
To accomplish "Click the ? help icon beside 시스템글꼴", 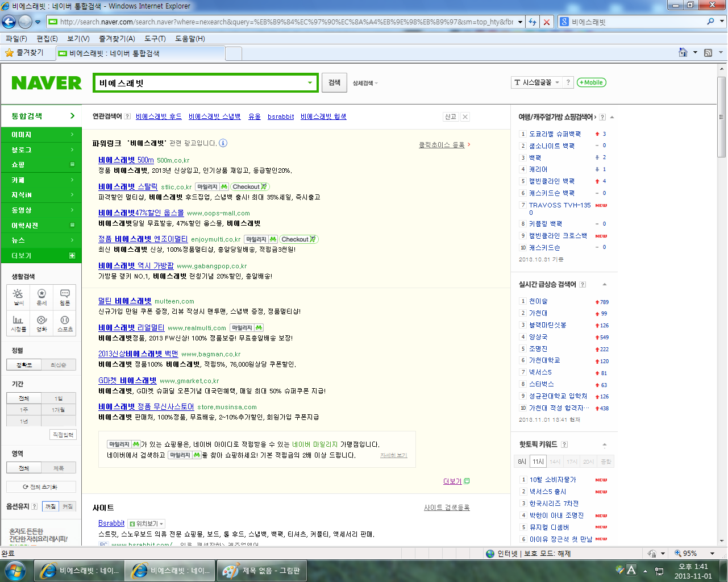I will 568,82.
